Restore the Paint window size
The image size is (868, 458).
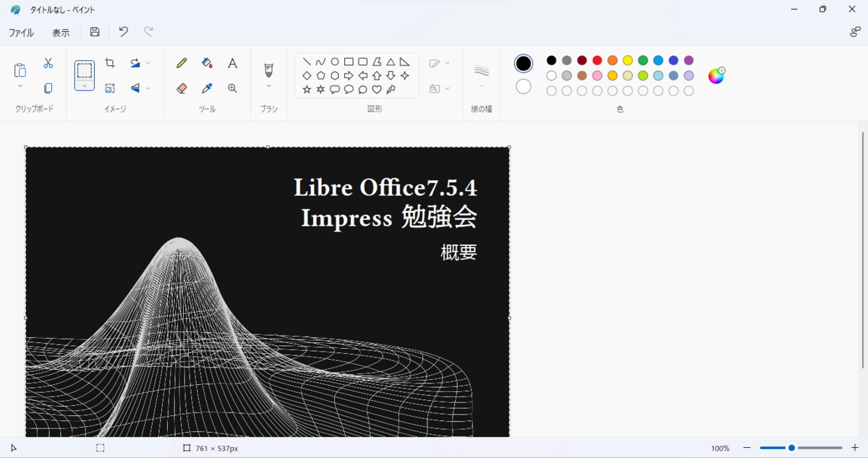822,9
